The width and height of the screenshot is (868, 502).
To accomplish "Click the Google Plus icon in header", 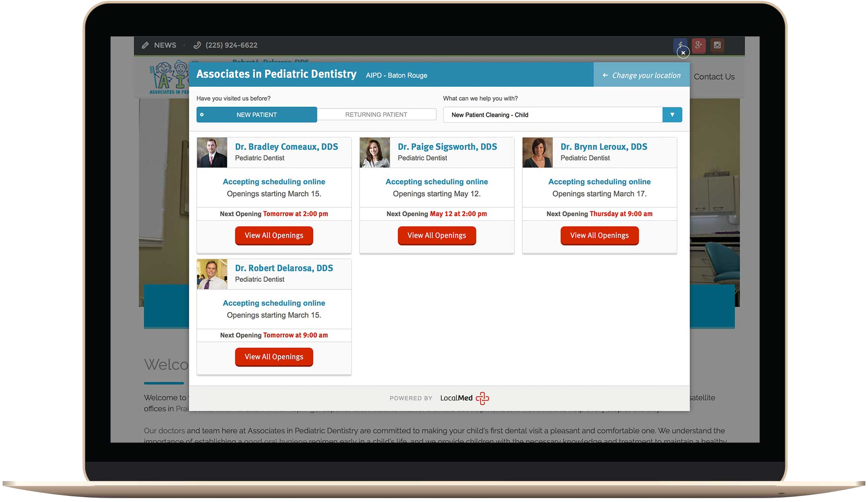I will pyautogui.click(x=699, y=45).
